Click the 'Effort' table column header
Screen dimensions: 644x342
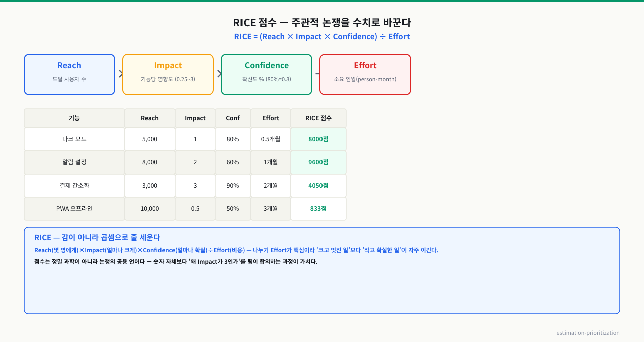tap(271, 118)
